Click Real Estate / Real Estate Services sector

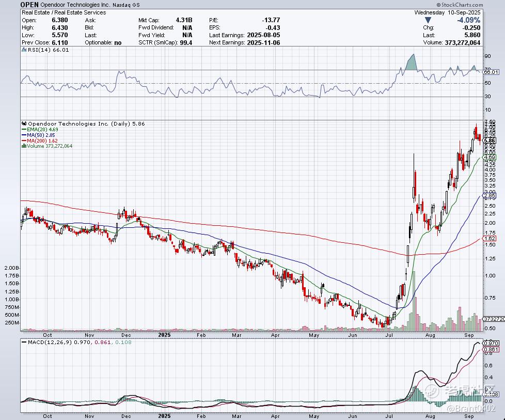tap(64, 12)
